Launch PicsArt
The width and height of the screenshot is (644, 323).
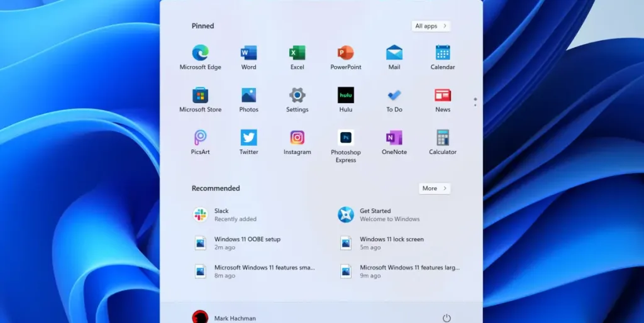201,142
